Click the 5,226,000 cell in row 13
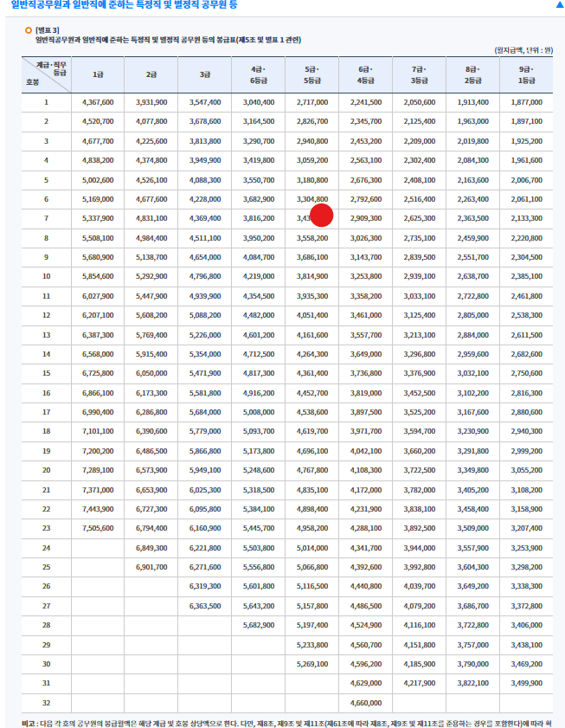Image resolution: width=565 pixels, height=728 pixels. click(205, 335)
